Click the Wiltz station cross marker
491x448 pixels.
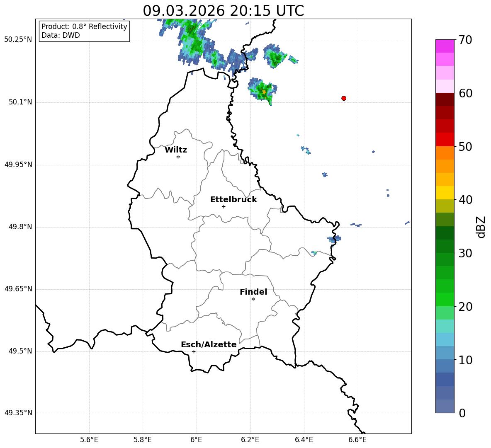pyautogui.click(x=178, y=157)
